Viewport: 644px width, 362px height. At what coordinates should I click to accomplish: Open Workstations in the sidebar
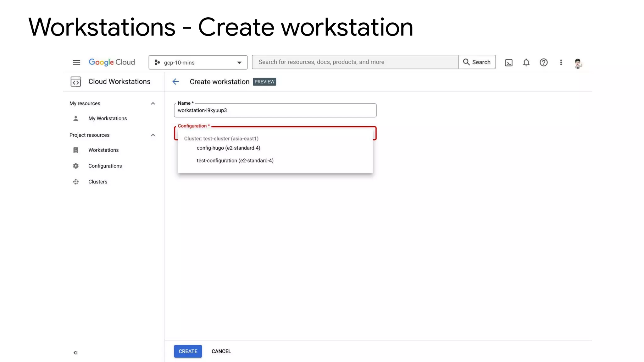103,150
